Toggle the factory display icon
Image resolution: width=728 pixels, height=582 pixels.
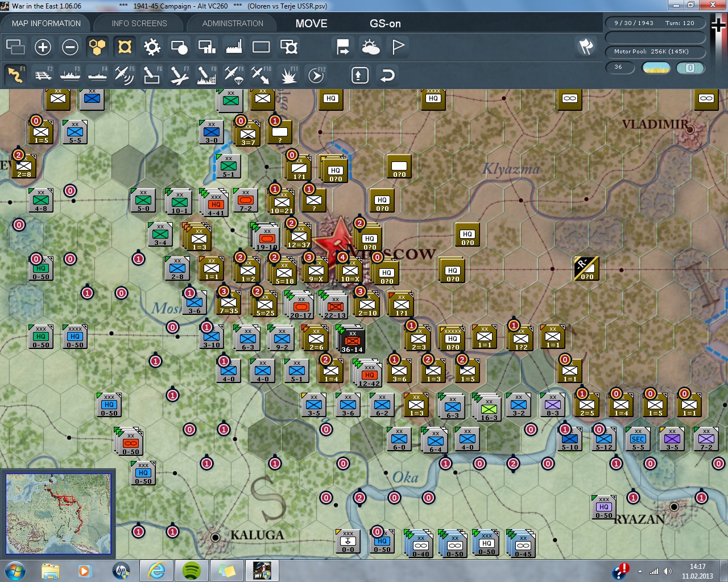point(234,47)
